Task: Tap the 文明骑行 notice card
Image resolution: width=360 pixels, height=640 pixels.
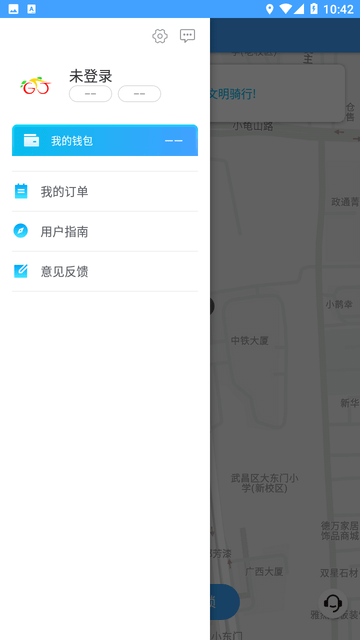Action: (278, 93)
